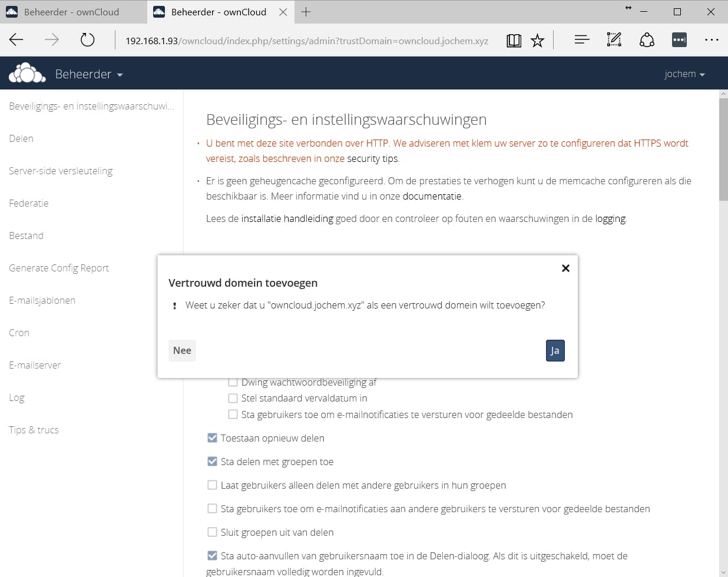This screenshot has width=728, height=577.
Task: Click Generate Config Report
Action: [x=59, y=268]
